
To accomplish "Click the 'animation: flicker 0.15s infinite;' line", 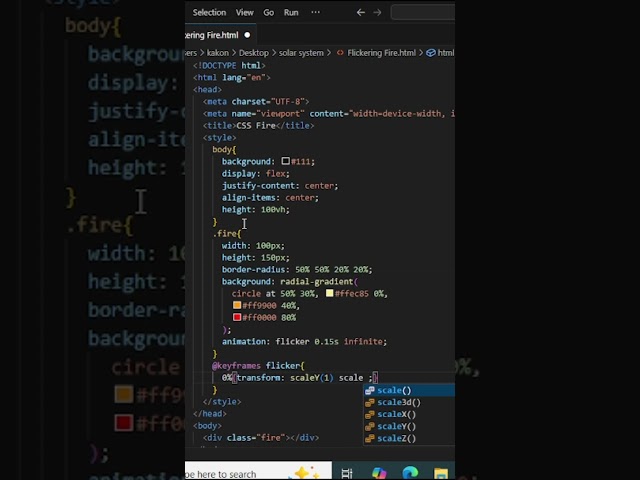I will point(304,341).
